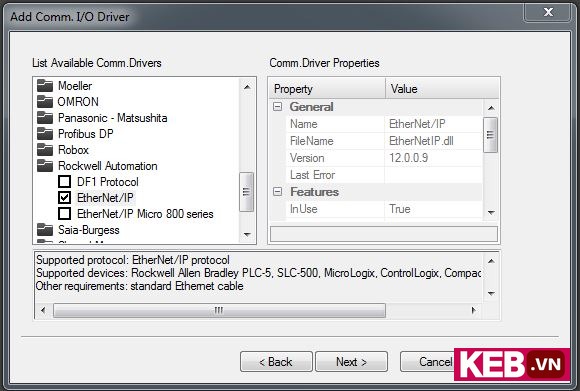
Task: Select the Last Error property row
Action: pos(384,175)
